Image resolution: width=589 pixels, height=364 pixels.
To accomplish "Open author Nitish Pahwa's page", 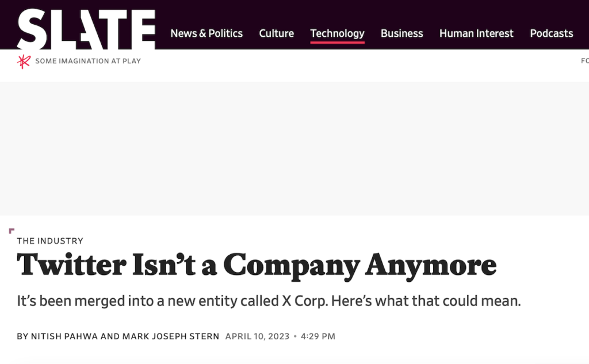I will click(64, 336).
